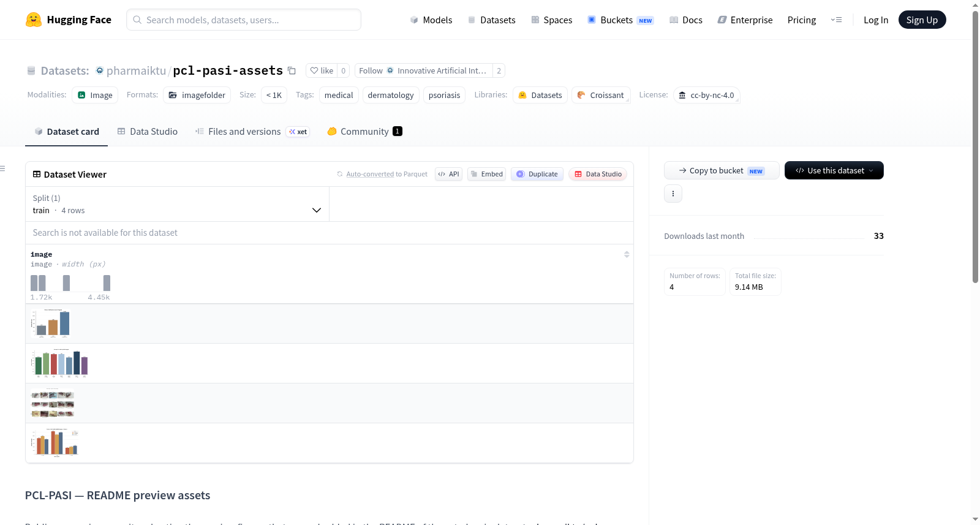Viewport: 980px width, 525px height.
Task: Select the < 1K size tag
Action: (274, 95)
